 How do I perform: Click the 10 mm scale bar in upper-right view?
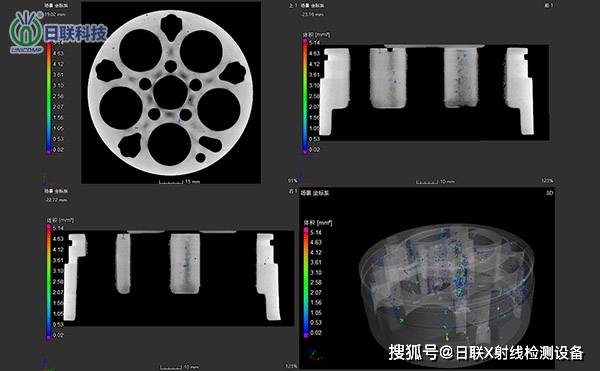(x=435, y=181)
